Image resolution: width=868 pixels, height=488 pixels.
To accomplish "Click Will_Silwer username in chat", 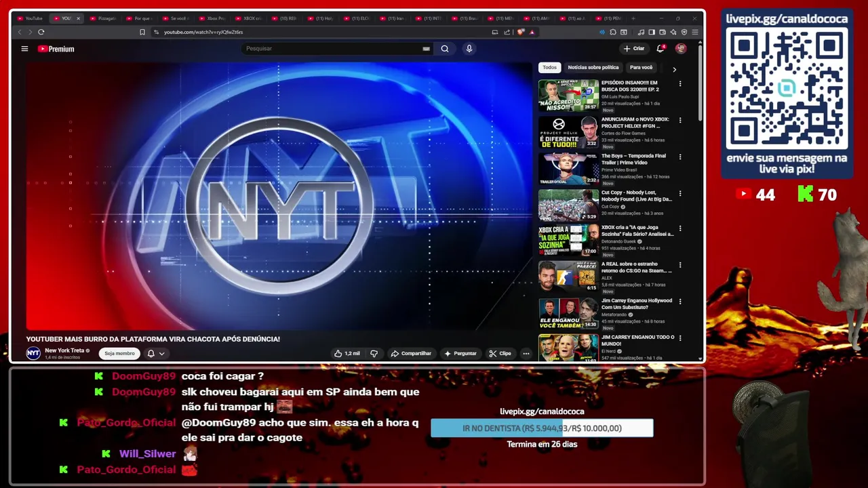I will tap(147, 453).
